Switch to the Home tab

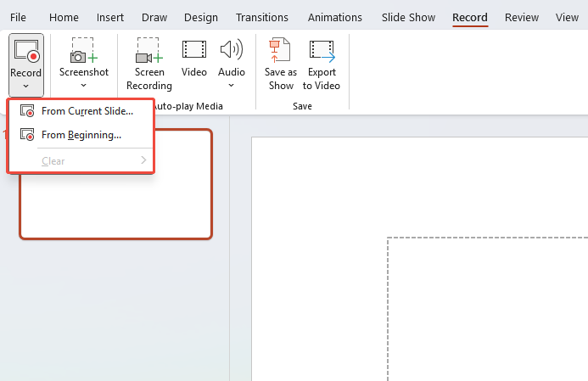coord(64,17)
